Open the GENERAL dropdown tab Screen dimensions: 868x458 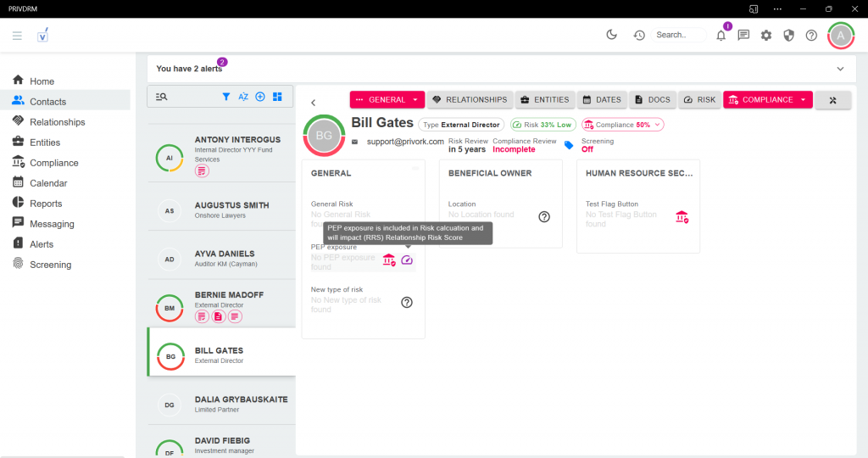pos(387,99)
